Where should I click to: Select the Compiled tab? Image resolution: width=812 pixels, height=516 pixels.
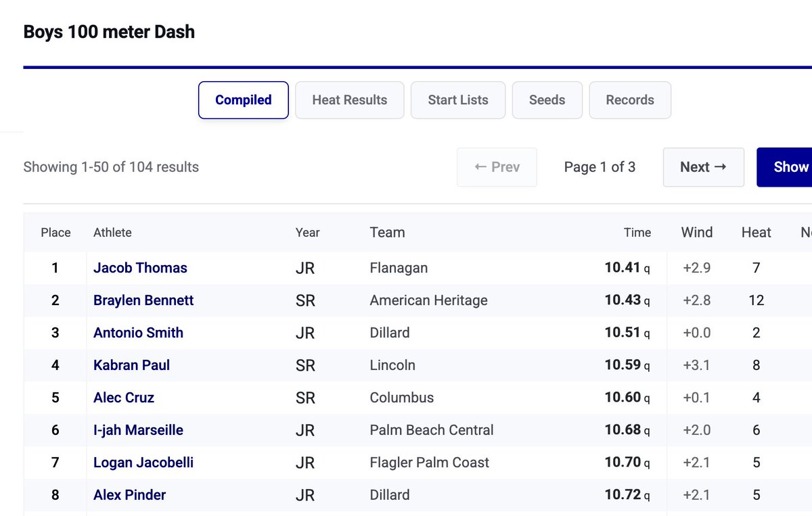tap(244, 100)
